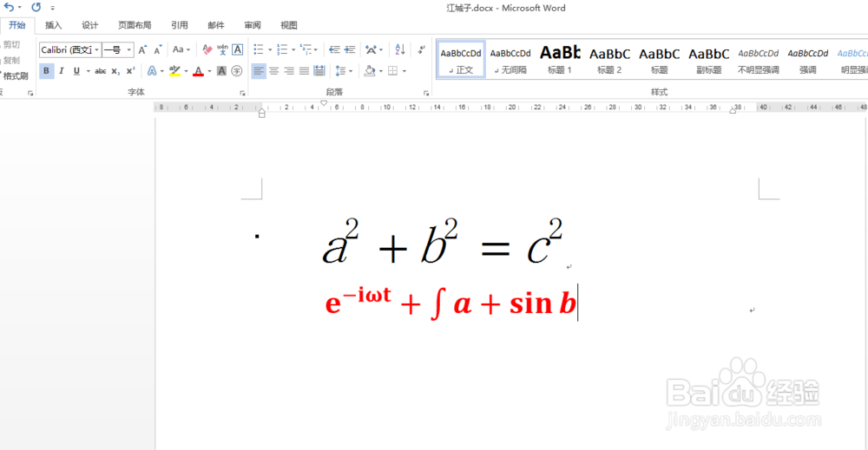The image size is (868, 450).
Task: Click the Redo/Repeat icon in the title bar
Action: (x=36, y=7)
